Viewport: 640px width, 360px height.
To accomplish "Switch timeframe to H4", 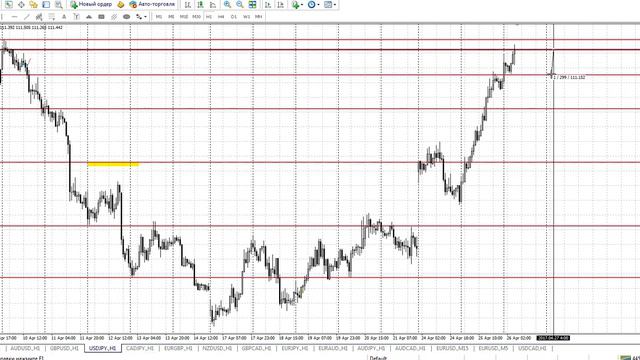I will coord(221,17).
